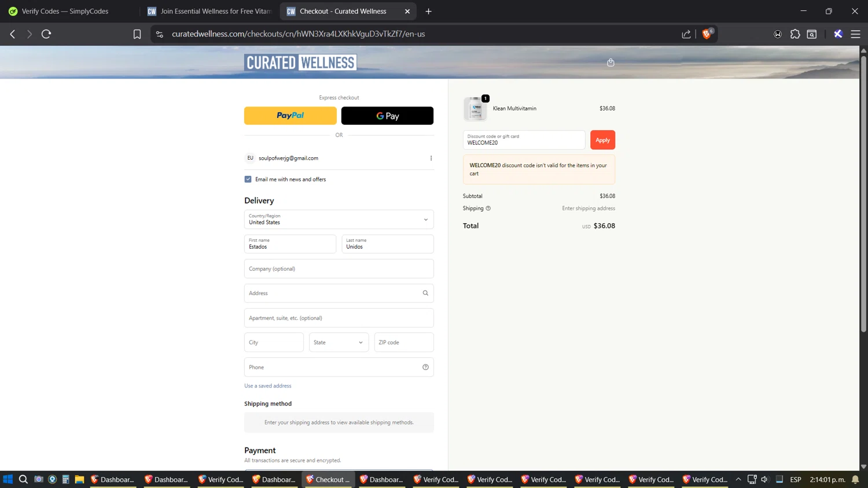The height and width of the screenshot is (488, 868).
Task: Click the Last name field
Action: 388,244
